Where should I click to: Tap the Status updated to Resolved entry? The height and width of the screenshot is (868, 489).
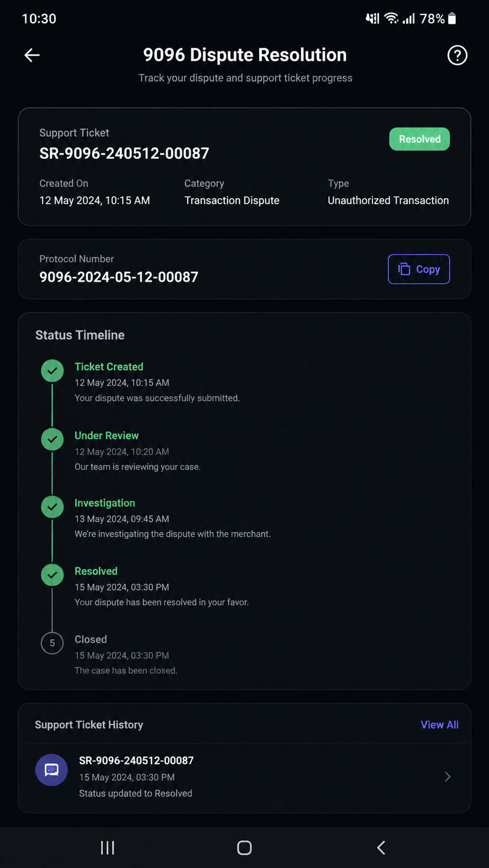click(136, 793)
